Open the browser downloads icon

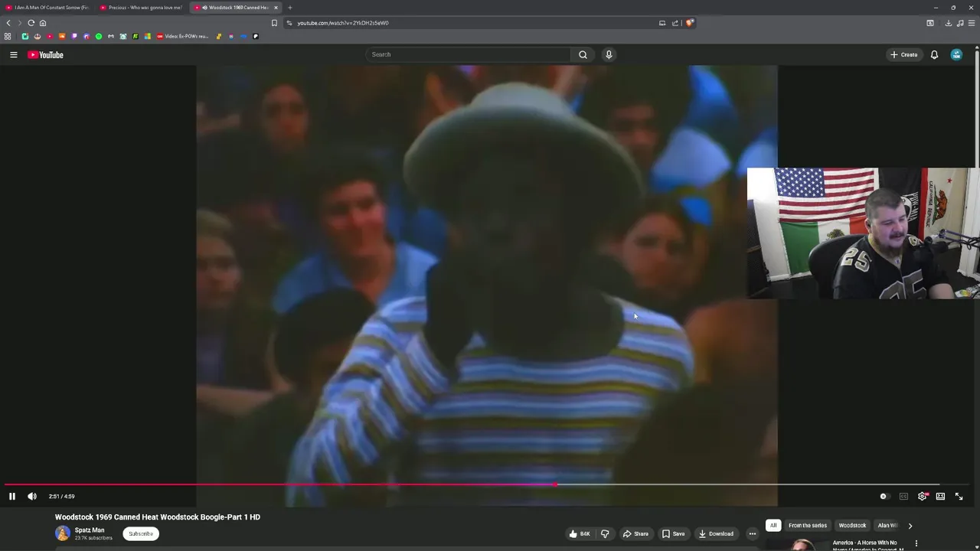click(948, 23)
